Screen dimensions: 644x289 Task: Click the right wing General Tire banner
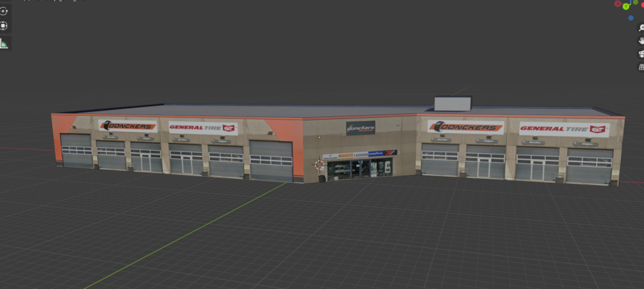point(563,129)
